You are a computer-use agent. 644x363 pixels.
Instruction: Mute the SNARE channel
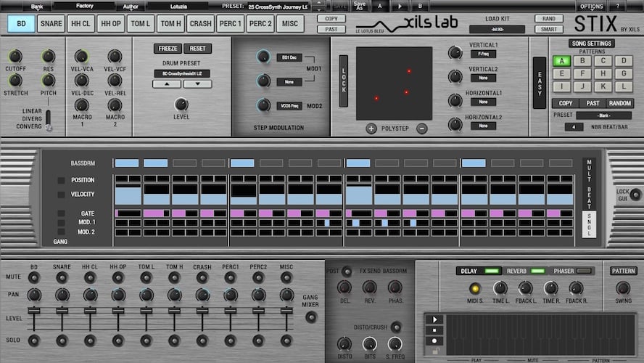tap(62, 277)
